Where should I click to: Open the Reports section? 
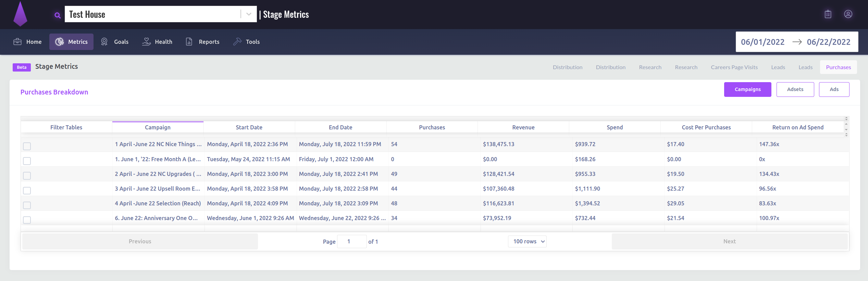point(202,42)
